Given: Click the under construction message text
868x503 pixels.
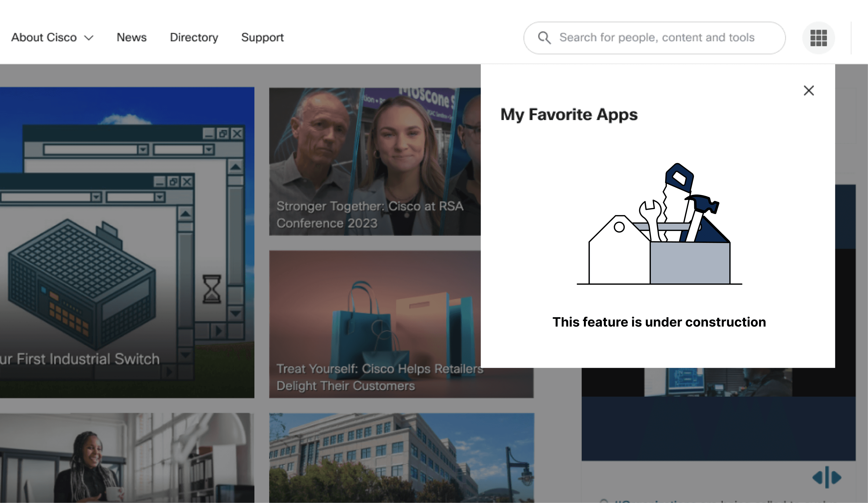Looking at the screenshot, I should pos(659,322).
